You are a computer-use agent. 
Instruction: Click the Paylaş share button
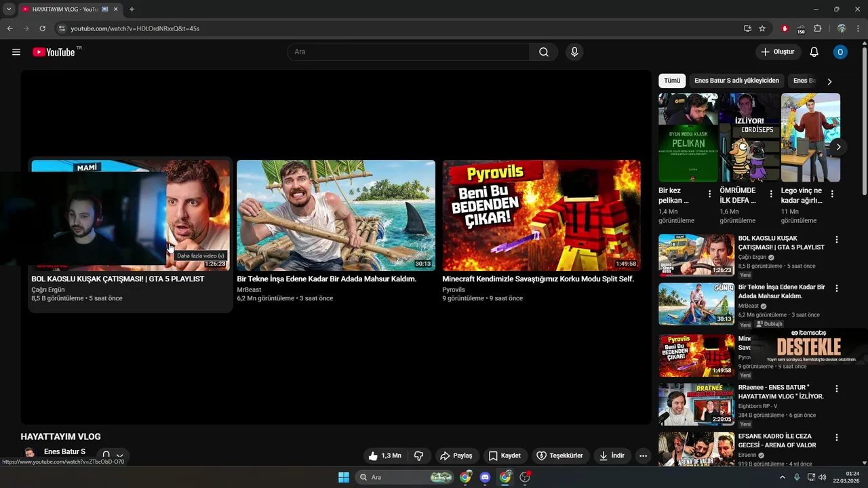(456, 456)
